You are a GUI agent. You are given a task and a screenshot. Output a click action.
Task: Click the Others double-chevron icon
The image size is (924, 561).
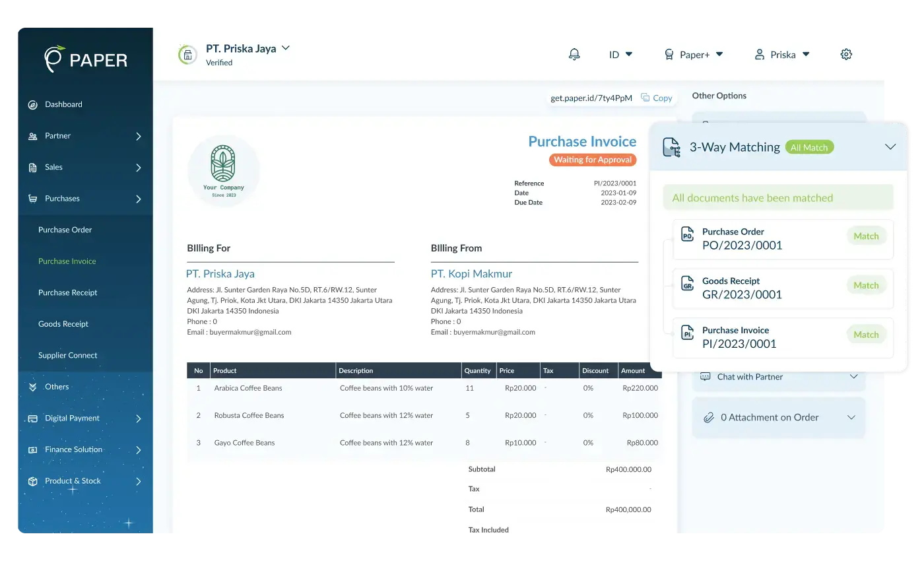tap(32, 387)
